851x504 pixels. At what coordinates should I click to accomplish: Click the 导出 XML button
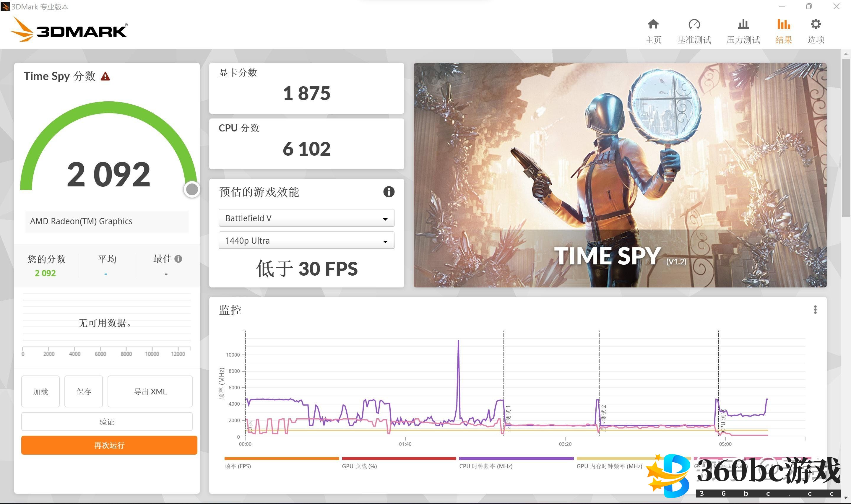coord(150,391)
